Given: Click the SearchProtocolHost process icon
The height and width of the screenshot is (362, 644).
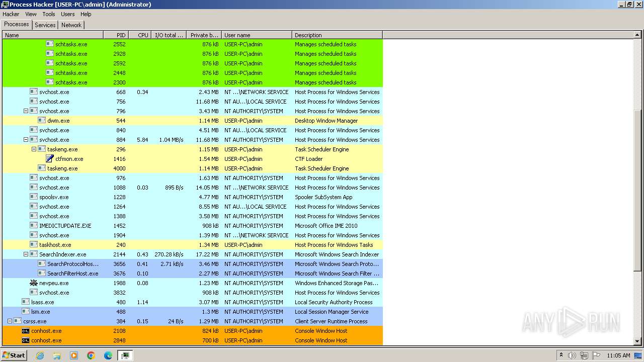Looking at the screenshot, I should 42,264.
